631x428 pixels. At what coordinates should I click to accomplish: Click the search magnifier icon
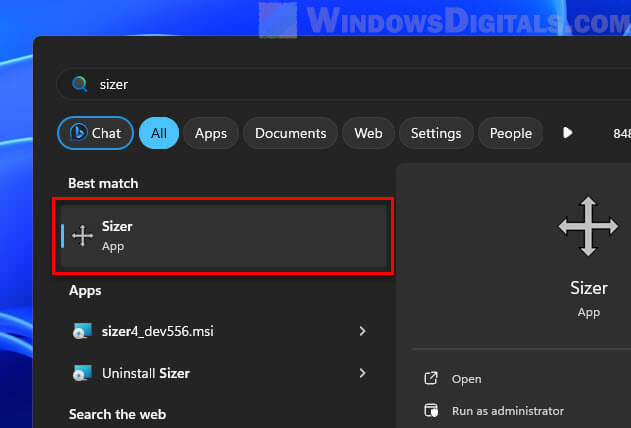(x=79, y=84)
